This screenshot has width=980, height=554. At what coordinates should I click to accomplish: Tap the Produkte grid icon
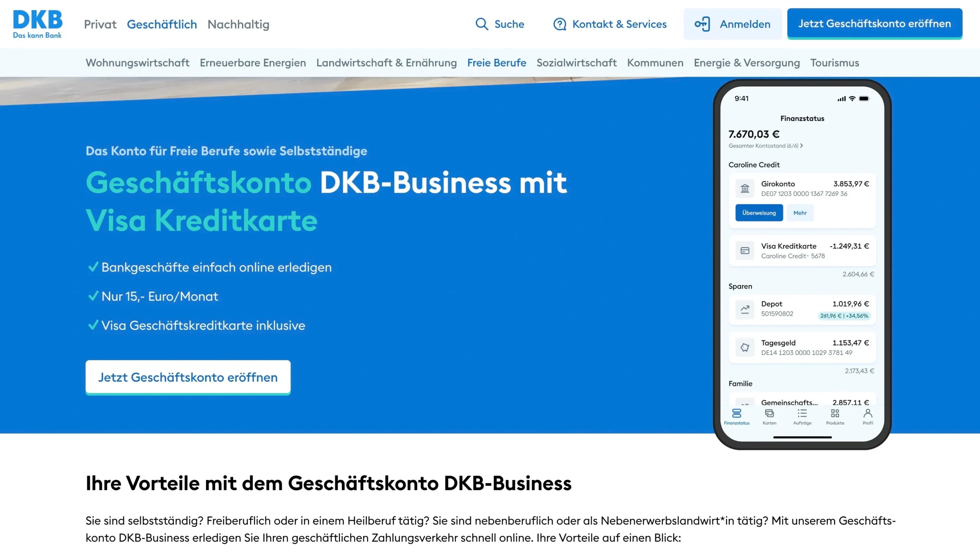coord(835,413)
